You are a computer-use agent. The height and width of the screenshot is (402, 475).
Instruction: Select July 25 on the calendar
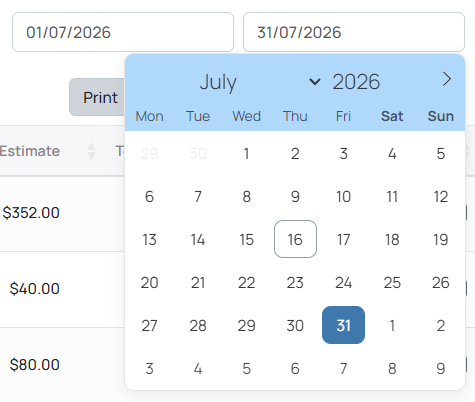click(x=392, y=283)
